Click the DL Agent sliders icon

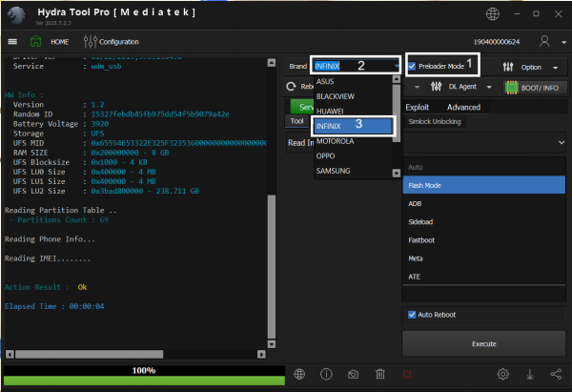tap(436, 87)
